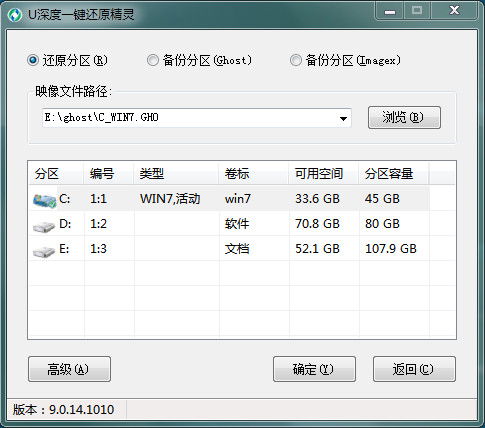
Task: Select the D: drive icon
Action: click(x=44, y=226)
